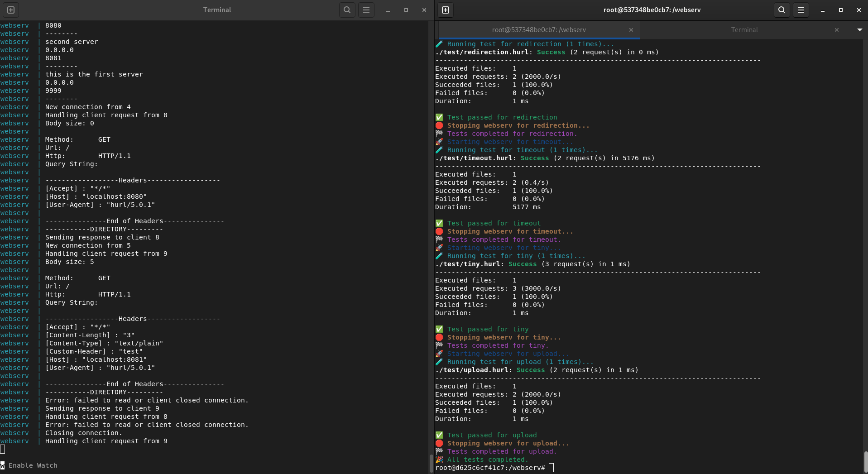Maximize the right webserv terminal window

click(841, 10)
